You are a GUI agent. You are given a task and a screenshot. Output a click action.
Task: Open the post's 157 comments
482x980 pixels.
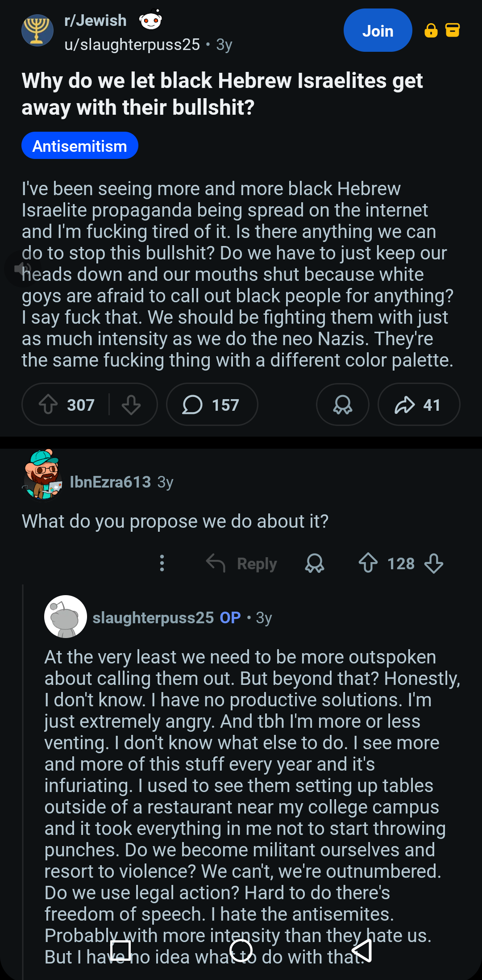tap(212, 405)
